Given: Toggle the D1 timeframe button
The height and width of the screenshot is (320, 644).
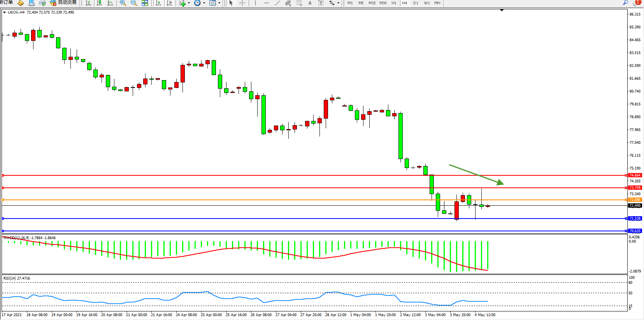Looking at the screenshot, I should (x=416, y=3).
